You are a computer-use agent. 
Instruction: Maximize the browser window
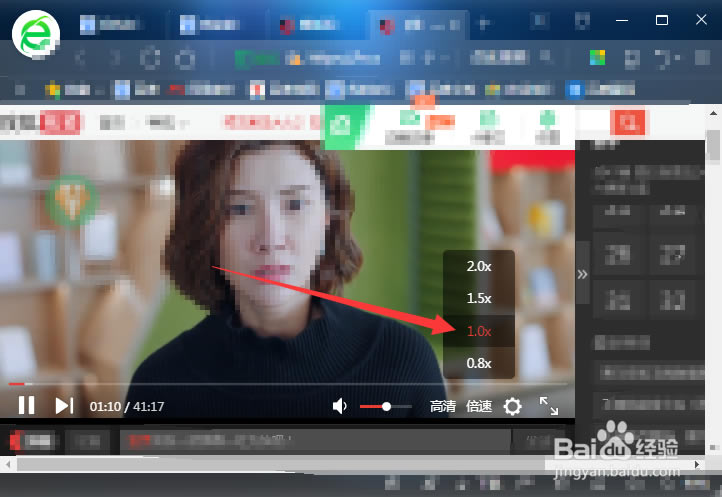coord(662,20)
